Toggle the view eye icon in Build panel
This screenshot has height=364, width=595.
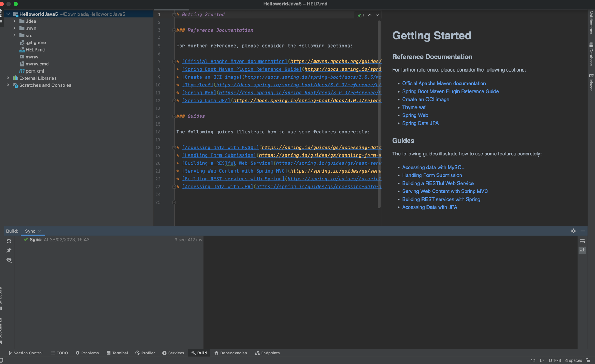click(9, 260)
